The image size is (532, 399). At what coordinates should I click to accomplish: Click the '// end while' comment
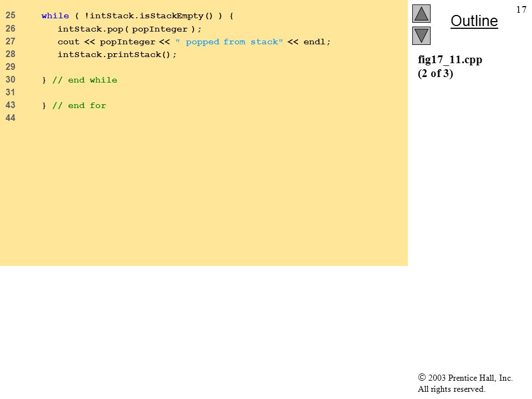(85, 80)
